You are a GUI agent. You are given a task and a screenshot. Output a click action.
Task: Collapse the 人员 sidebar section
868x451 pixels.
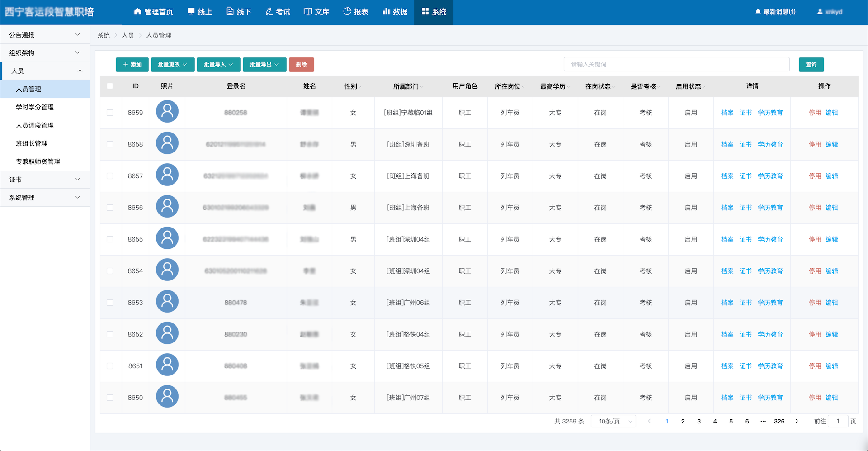(x=45, y=71)
